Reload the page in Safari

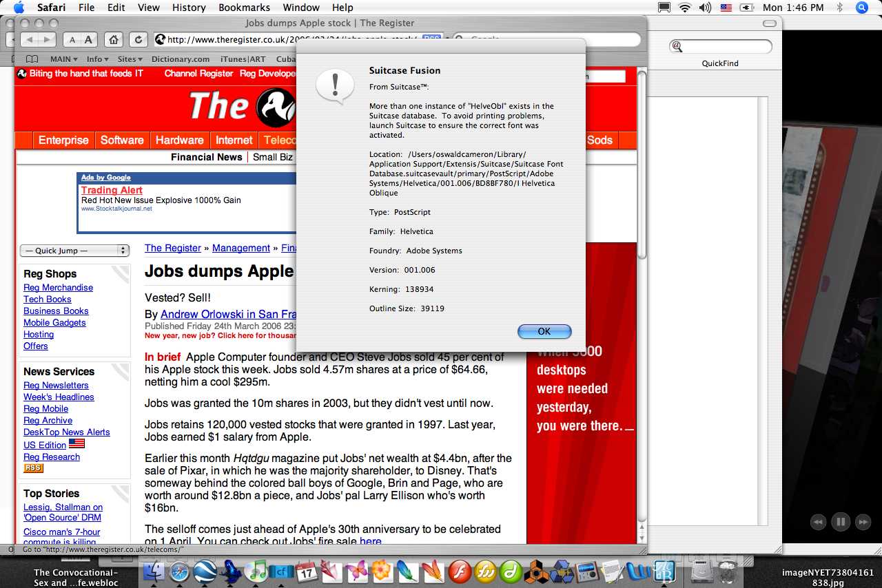point(139,39)
